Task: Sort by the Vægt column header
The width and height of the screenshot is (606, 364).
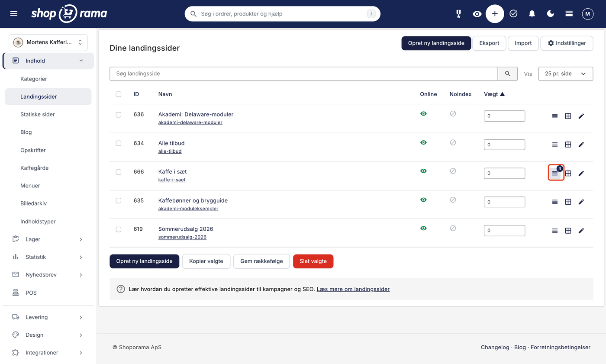Action: [494, 94]
